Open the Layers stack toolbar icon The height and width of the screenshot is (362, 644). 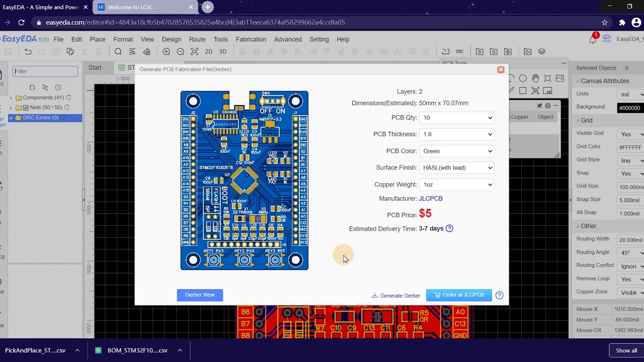(x=542, y=52)
